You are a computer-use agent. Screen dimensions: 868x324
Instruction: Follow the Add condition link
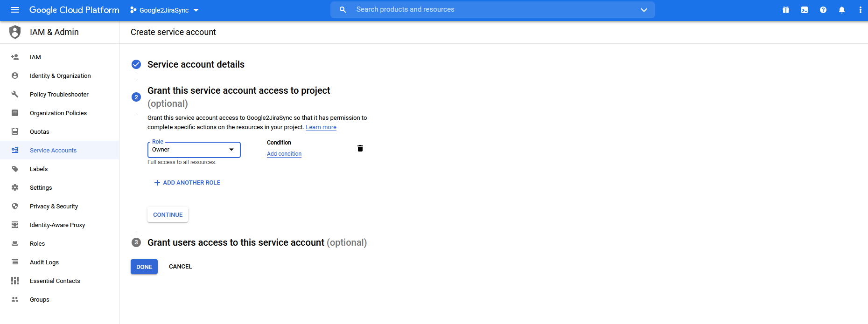(284, 154)
